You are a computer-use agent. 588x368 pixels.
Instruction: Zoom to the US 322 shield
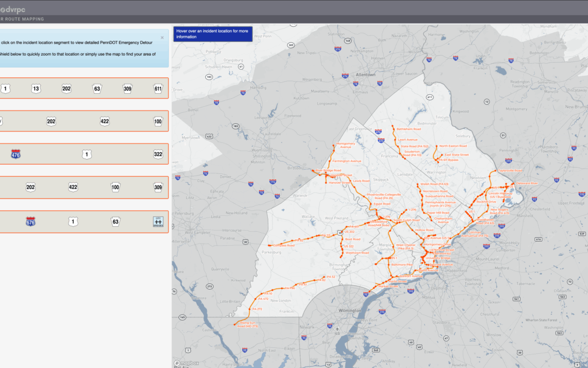158,154
